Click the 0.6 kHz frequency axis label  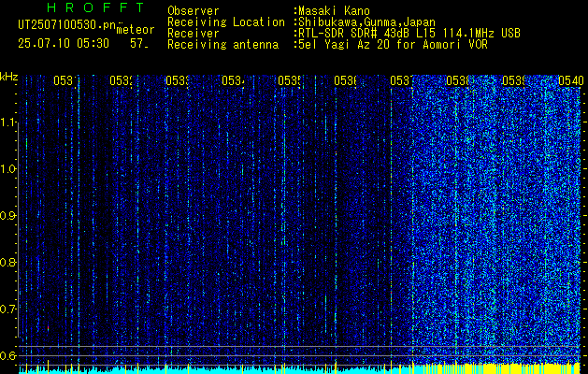[x=7, y=355]
